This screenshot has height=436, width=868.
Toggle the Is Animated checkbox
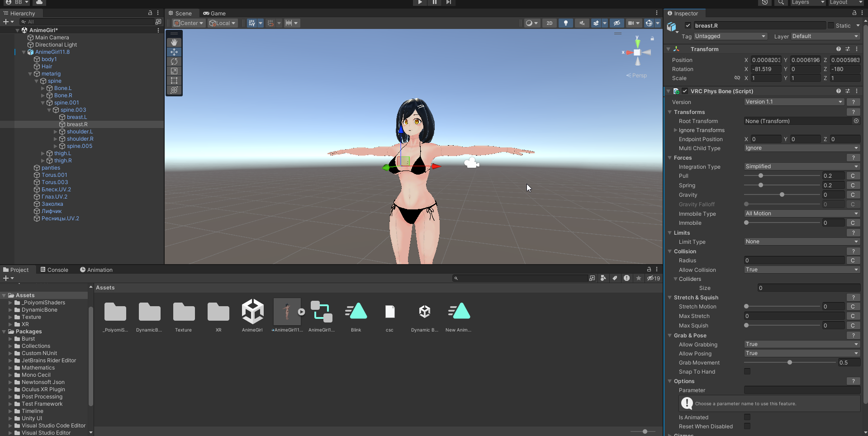[x=747, y=417]
